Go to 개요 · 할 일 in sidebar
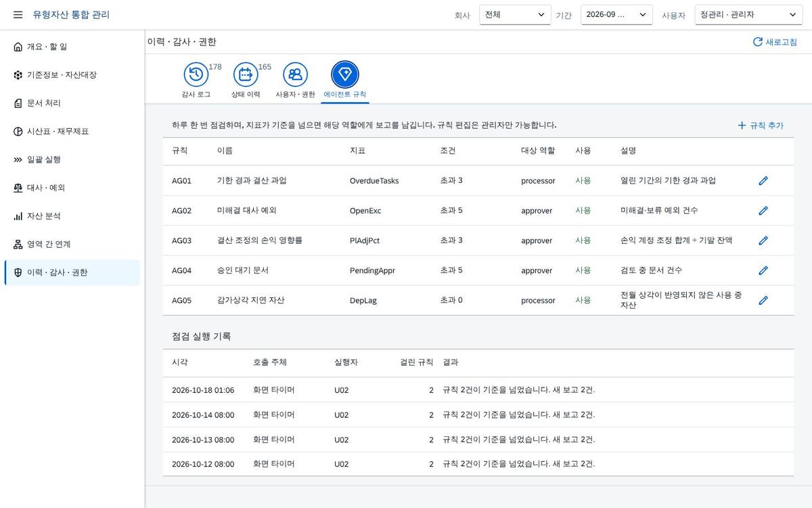 click(47, 47)
